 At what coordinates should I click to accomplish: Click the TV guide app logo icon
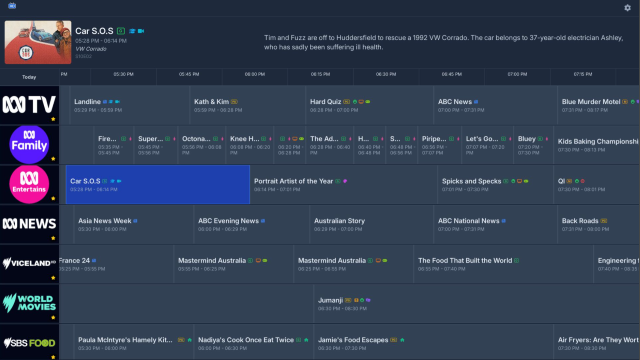(x=12, y=6)
